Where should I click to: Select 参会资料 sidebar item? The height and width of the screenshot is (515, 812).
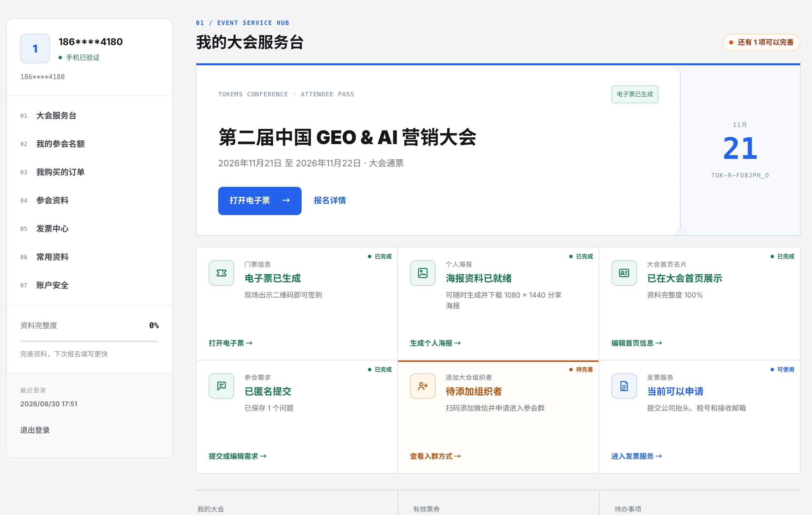click(89, 200)
